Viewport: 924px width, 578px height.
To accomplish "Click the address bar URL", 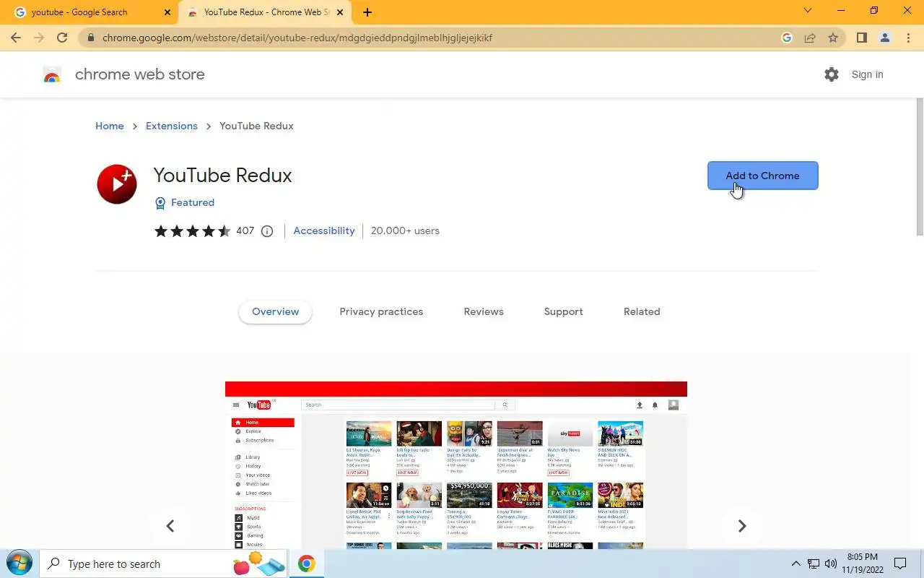I will pyautogui.click(x=297, y=38).
